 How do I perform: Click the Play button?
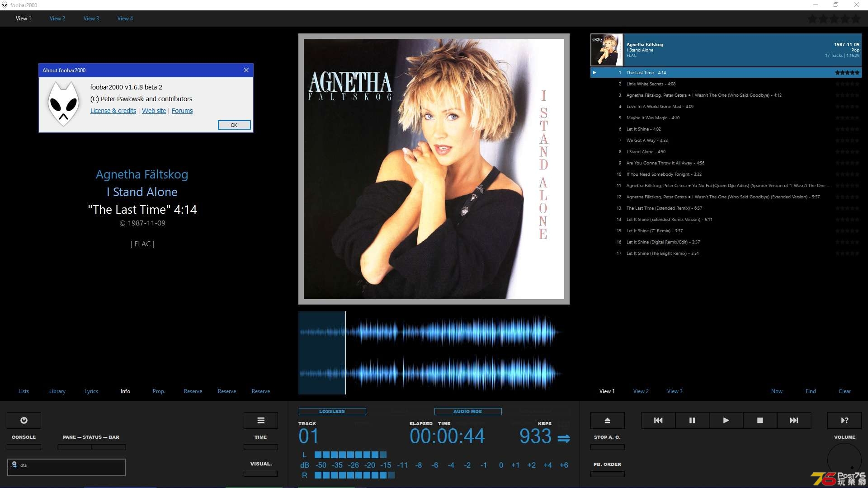(x=726, y=420)
